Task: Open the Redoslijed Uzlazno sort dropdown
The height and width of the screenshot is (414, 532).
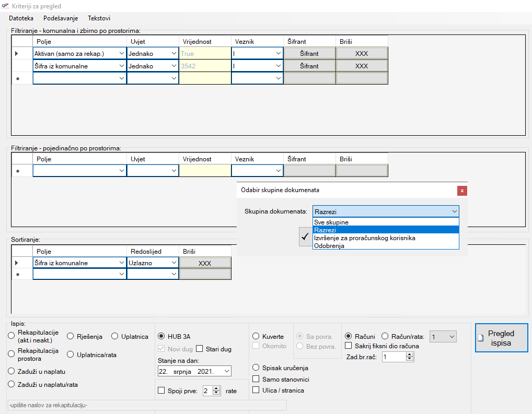Action: click(x=174, y=263)
